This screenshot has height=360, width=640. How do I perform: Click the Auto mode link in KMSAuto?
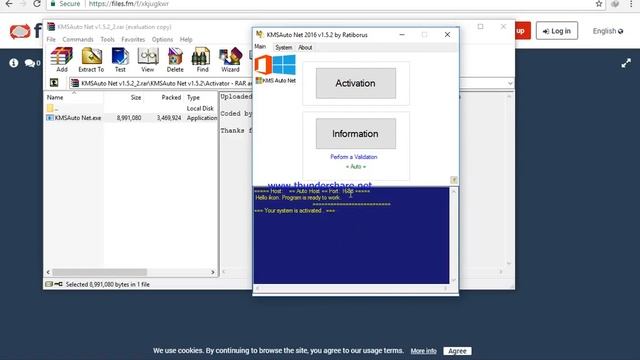point(356,167)
